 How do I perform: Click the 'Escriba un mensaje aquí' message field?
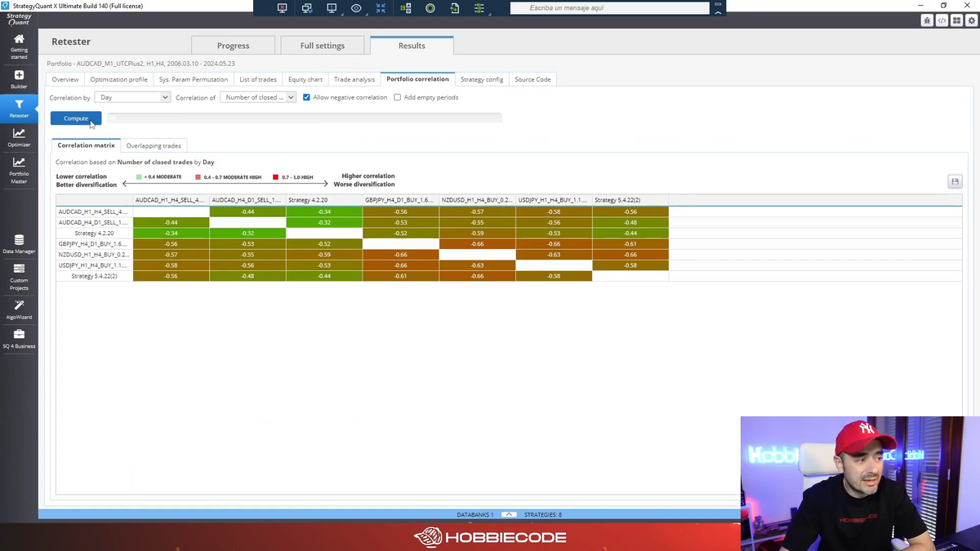609,8
